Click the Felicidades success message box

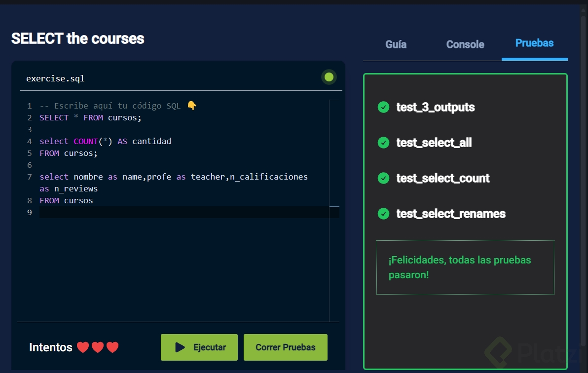point(465,267)
